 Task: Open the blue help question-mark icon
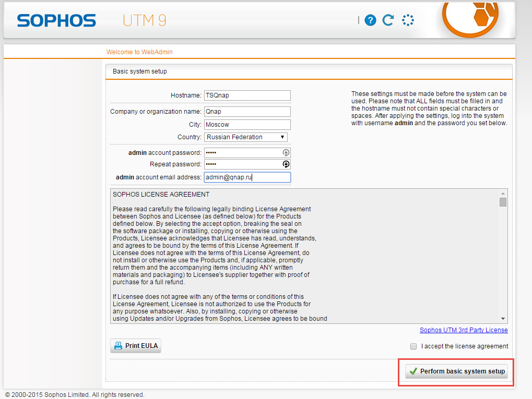coord(370,20)
